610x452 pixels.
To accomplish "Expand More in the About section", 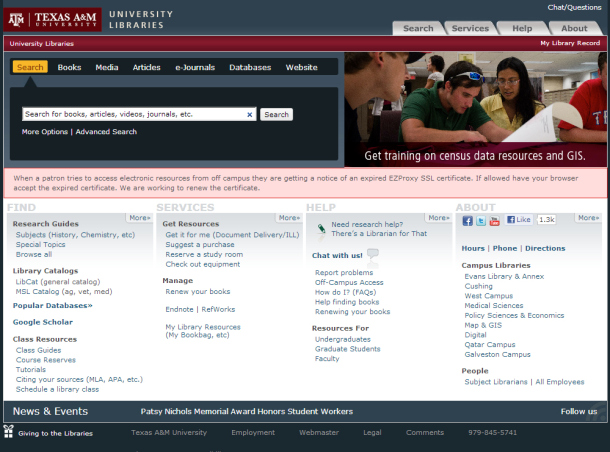I will (x=588, y=217).
